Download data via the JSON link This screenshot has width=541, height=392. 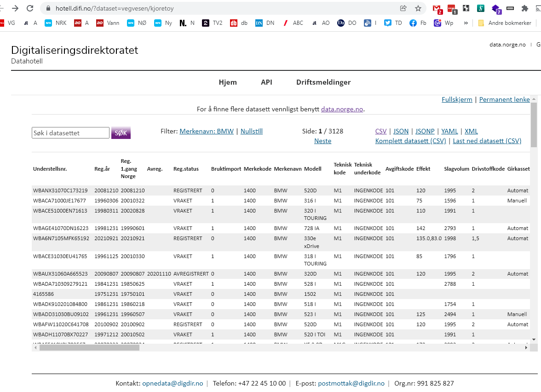coord(401,131)
